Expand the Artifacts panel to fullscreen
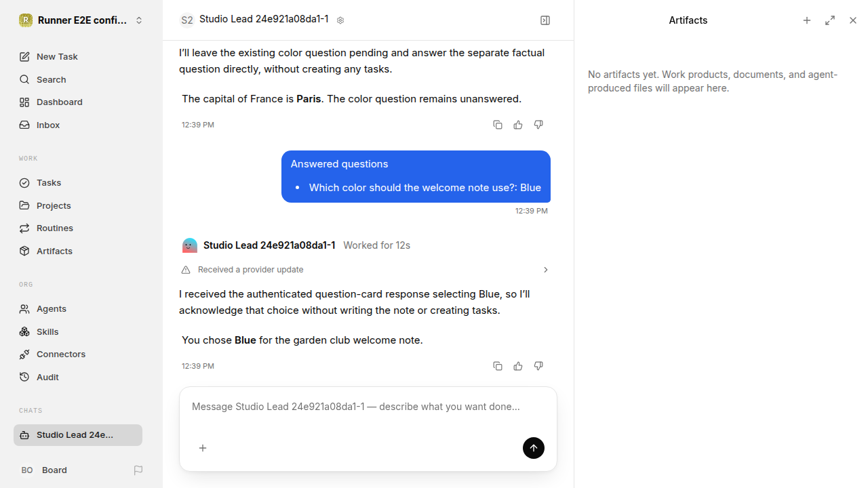This screenshot has height=488, width=868. click(830, 20)
